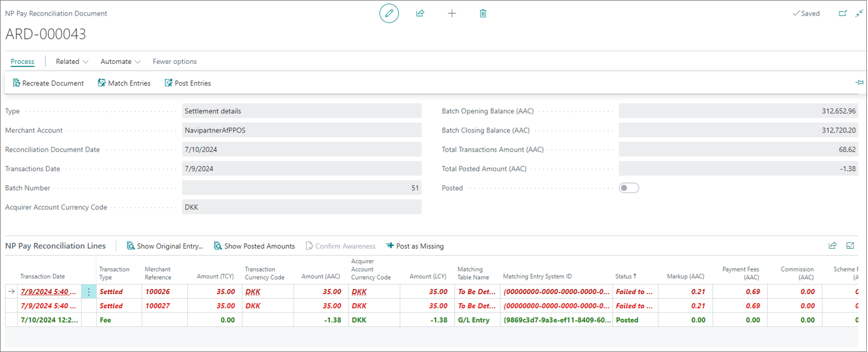Click the share icon in the header
Screen dimensions: 868x352
point(420,13)
